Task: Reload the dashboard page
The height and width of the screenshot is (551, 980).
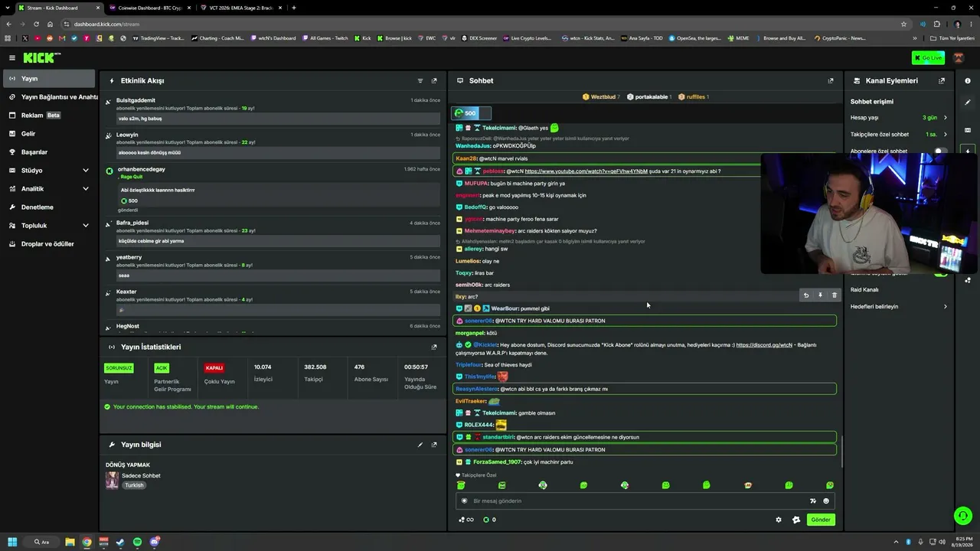Action: point(36,24)
